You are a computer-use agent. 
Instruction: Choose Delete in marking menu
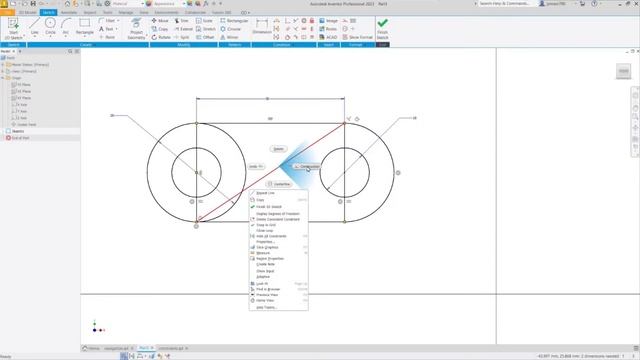coord(278,149)
